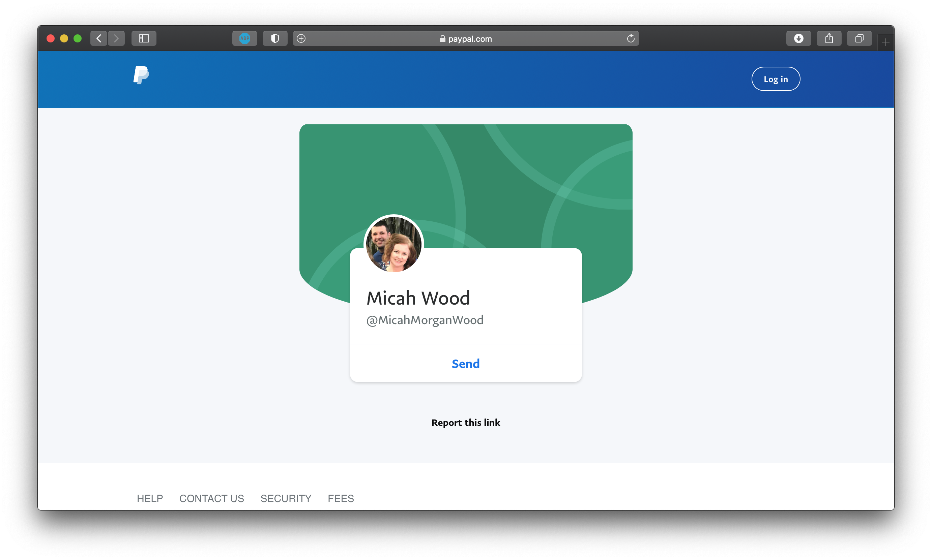The image size is (932, 560).
Task: Reload the page with refresh icon
Action: (x=631, y=38)
